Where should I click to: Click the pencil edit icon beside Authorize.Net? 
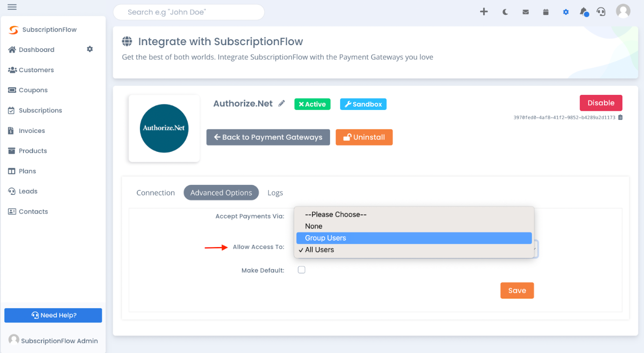pos(282,103)
